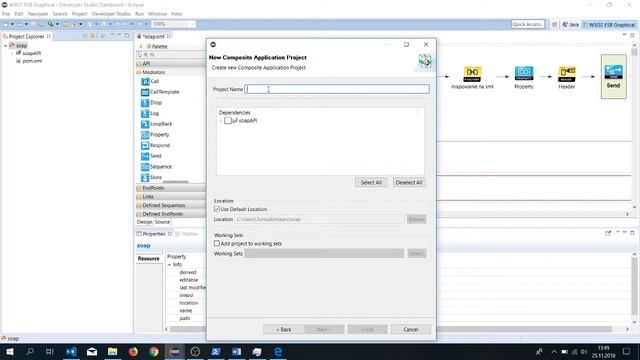
Task: Select the LoopBack mediator in palette
Action: [x=157, y=124]
